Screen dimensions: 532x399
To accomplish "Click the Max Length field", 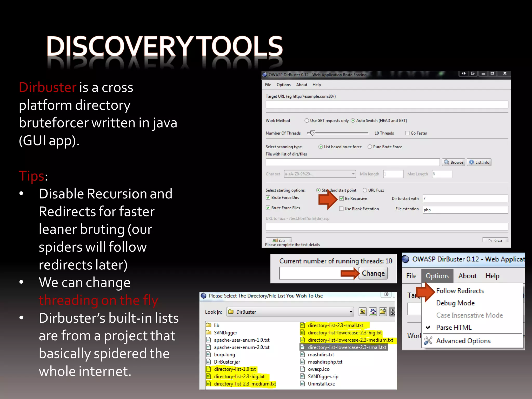I will click(x=442, y=174).
